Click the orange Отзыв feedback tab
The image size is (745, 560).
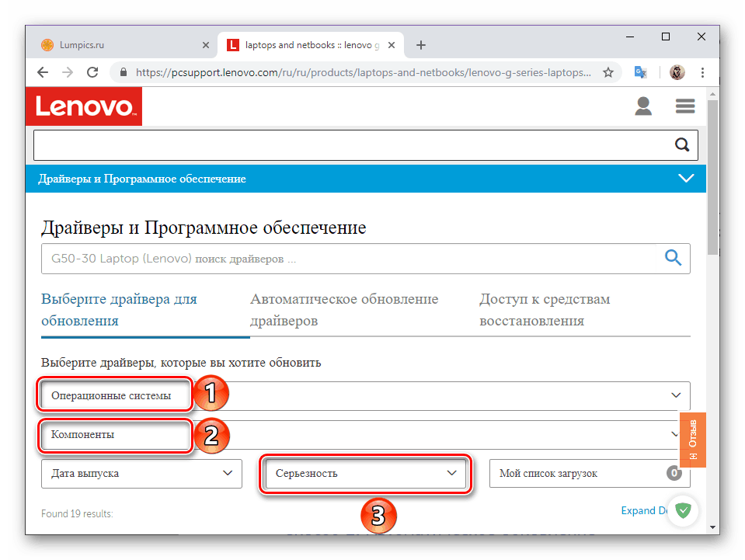pos(693,440)
